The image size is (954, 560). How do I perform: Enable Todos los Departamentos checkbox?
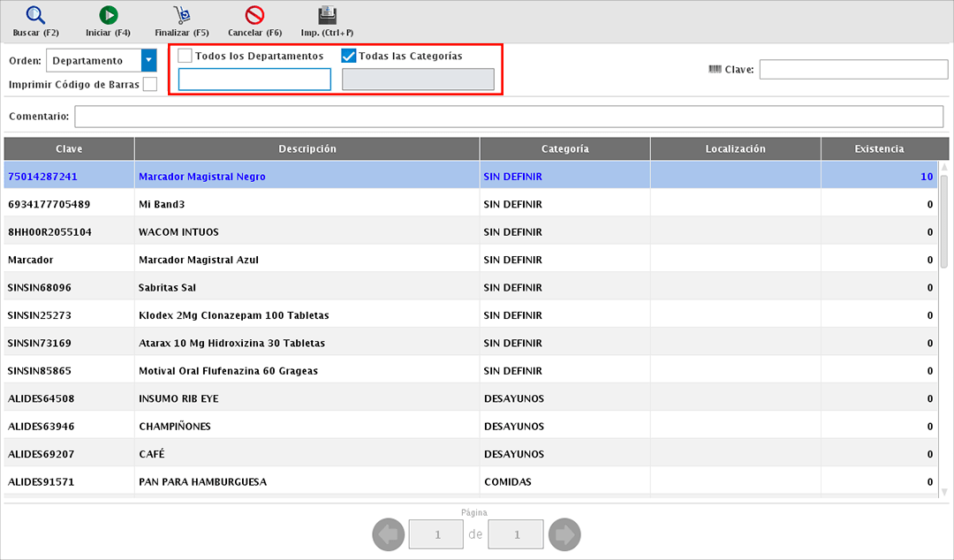pyautogui.click(x=185, y=56)
